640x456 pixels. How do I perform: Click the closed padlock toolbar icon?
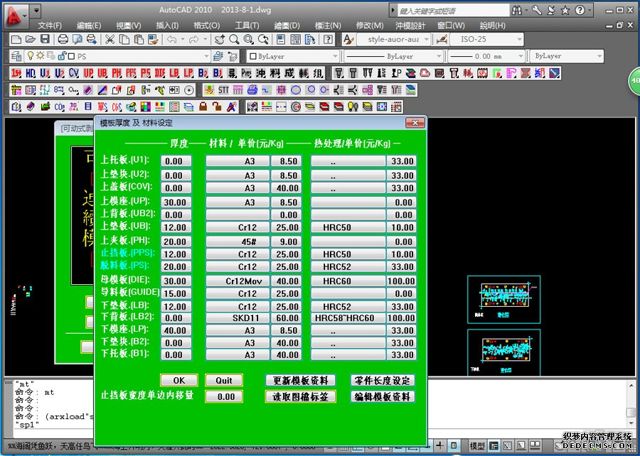203,107
